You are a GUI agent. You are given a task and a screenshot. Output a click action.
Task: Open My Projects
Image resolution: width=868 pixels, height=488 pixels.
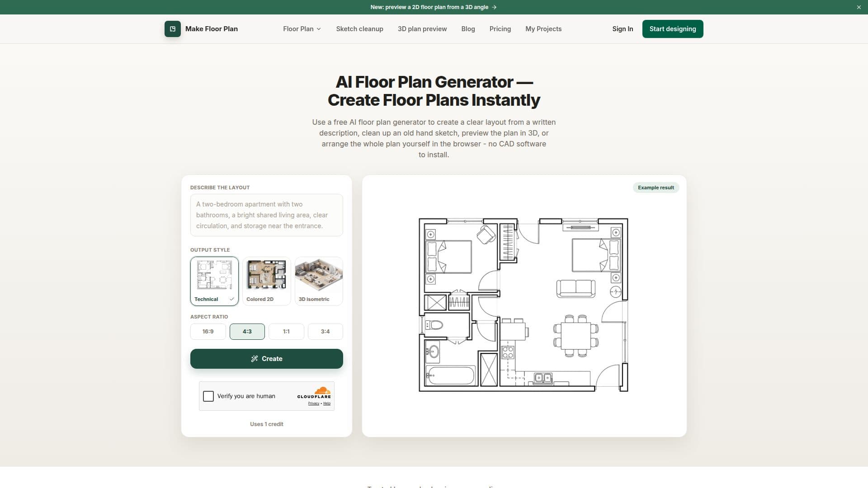coord(543,29)
